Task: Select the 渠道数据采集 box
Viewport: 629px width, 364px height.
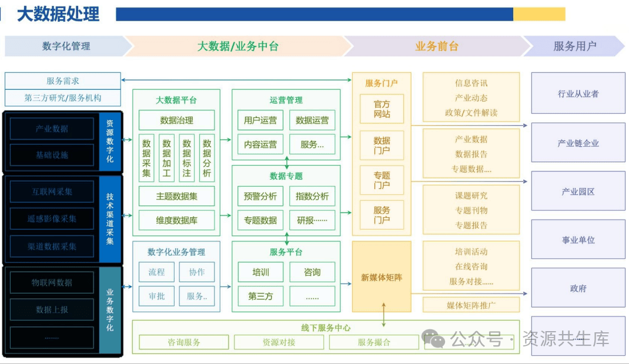Action: coord(52,246)
